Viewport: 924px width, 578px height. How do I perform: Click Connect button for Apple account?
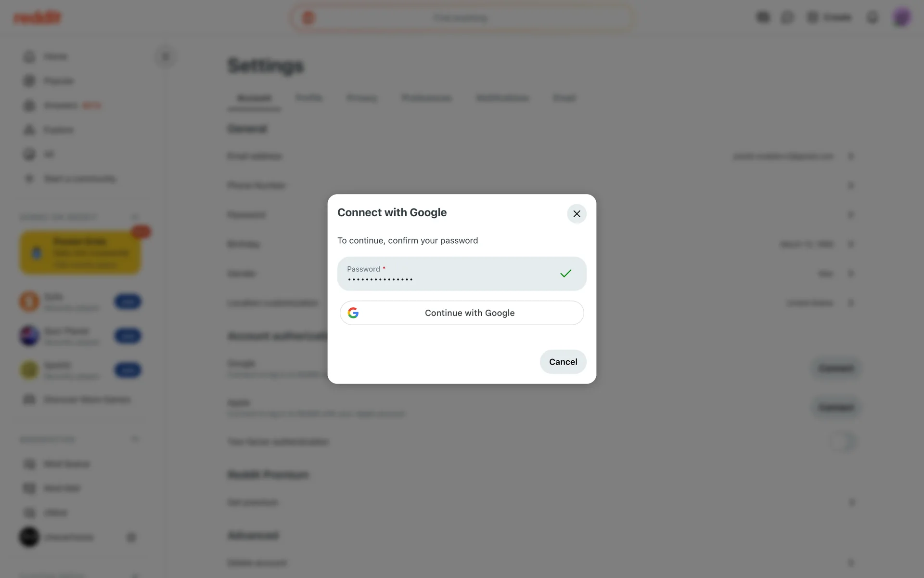(836, 407)
